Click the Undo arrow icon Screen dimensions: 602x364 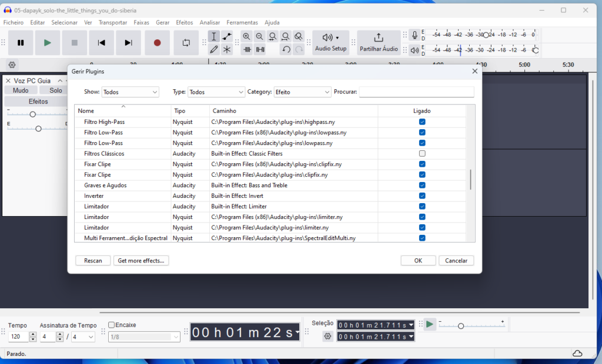pyautogui.click(x=287, y=49)
